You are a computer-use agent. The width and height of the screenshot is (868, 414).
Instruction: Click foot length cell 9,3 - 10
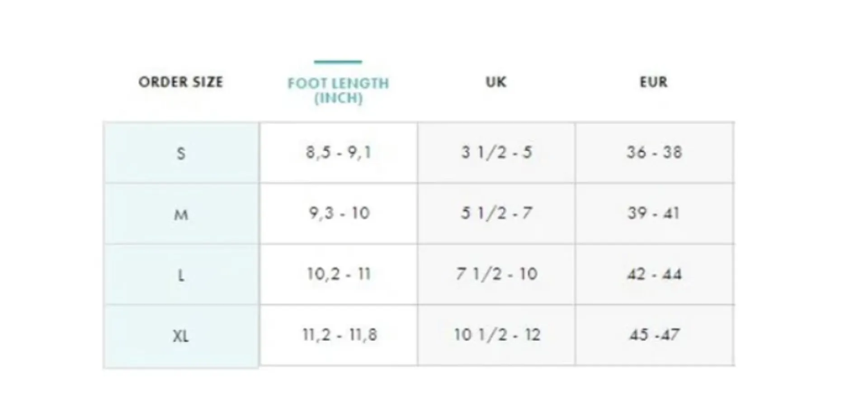(x=339, y=214)
